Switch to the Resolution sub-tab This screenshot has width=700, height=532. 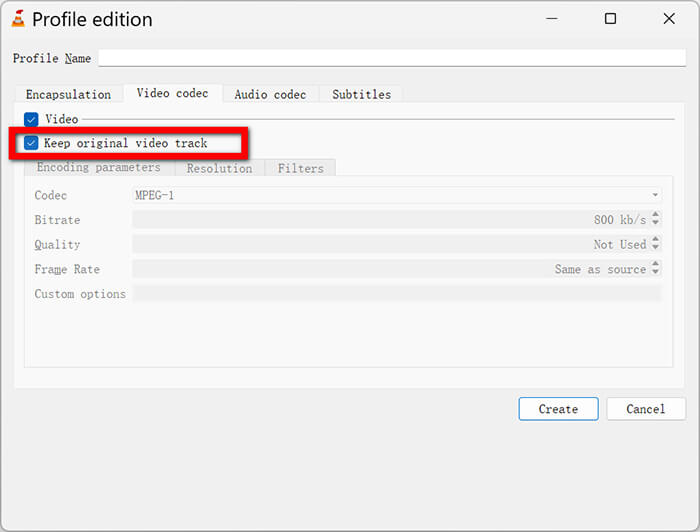click(x=219, y=168)
